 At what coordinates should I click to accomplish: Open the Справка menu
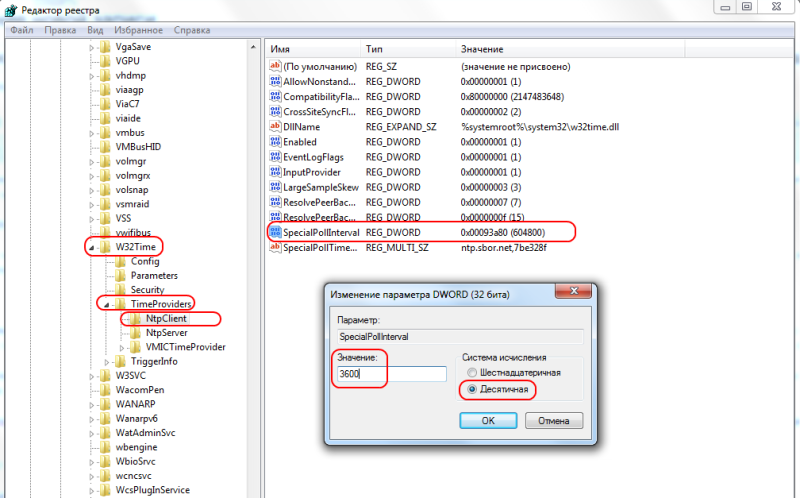tap(192, 30)
